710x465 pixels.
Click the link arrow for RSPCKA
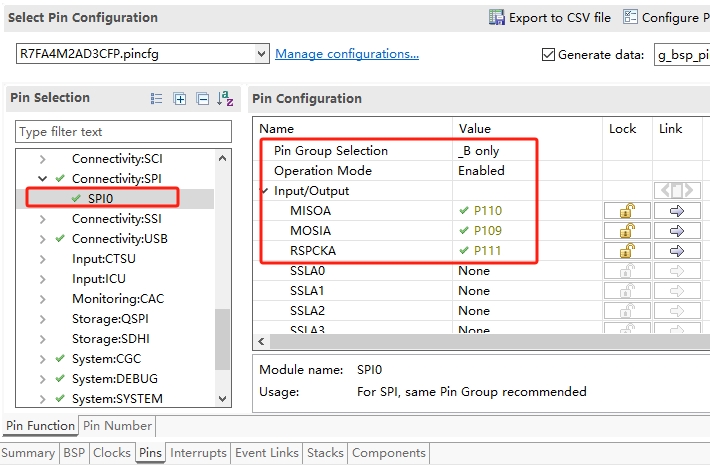click(677, 251)
